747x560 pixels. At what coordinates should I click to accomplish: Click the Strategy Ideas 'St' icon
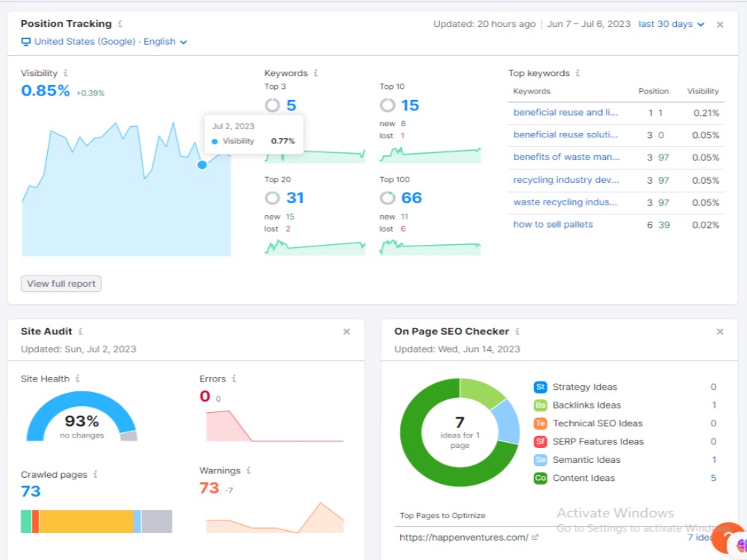pyautogui.click(x=540, y=387)
